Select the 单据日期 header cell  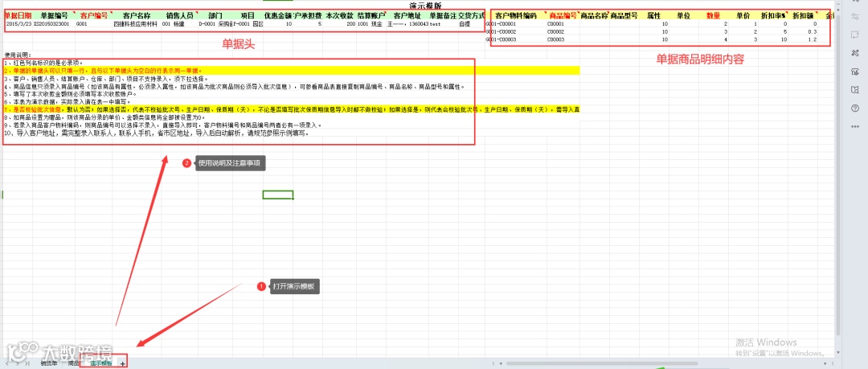coord(18,15)
